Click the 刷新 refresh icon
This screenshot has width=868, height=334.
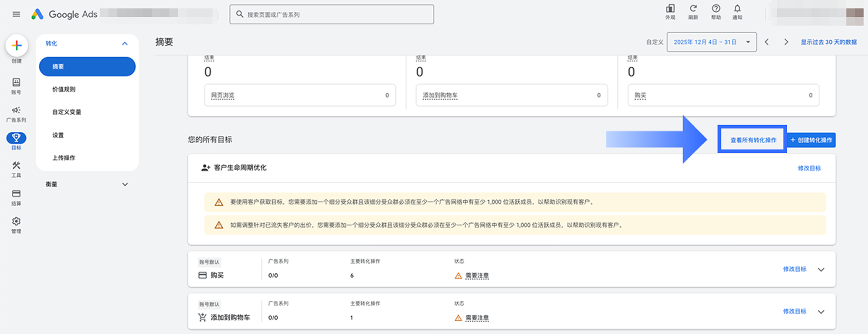(693, 9)
